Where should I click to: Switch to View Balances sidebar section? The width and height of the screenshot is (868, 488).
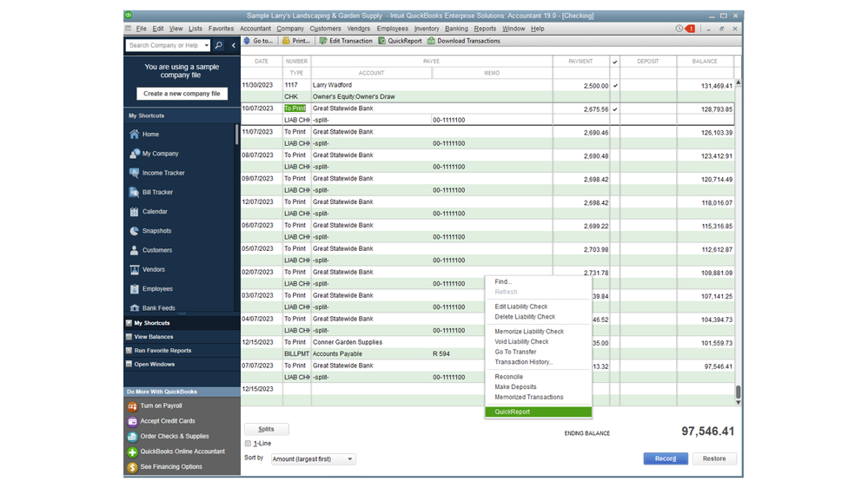click(x=182, y=337)
